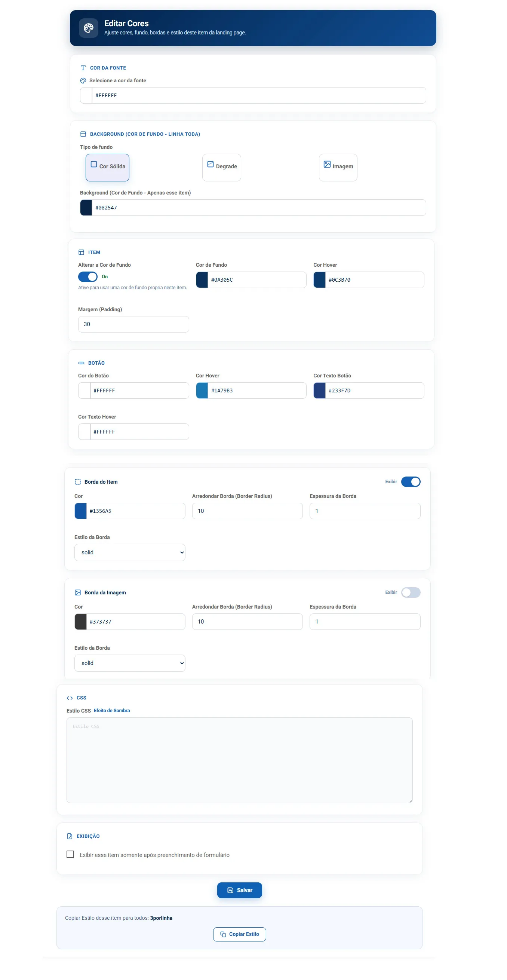Open the Cor do Botão white swatch
Viewport: 507px width, 980px height.
click(x=84, y=391)
